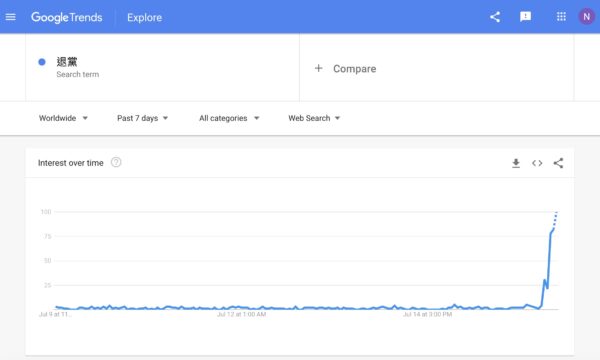This screenshot has width=600, height=360.
Task: Click the Google Trends logo
Action: [x=67, y=18]
